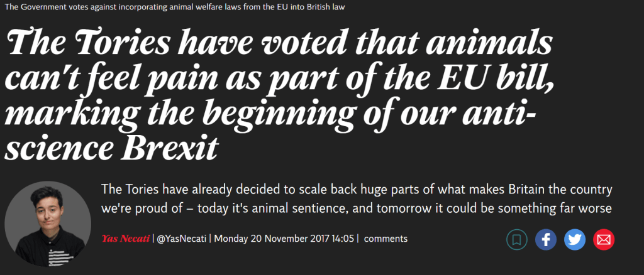
Task: Send the article by email icon
Action: pyautogui.click(x=604, y=239)
